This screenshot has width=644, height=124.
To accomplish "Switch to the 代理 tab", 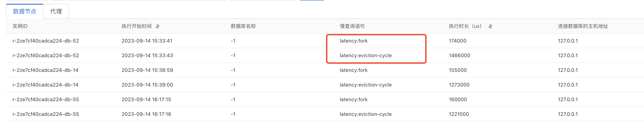I will point(56,11).
